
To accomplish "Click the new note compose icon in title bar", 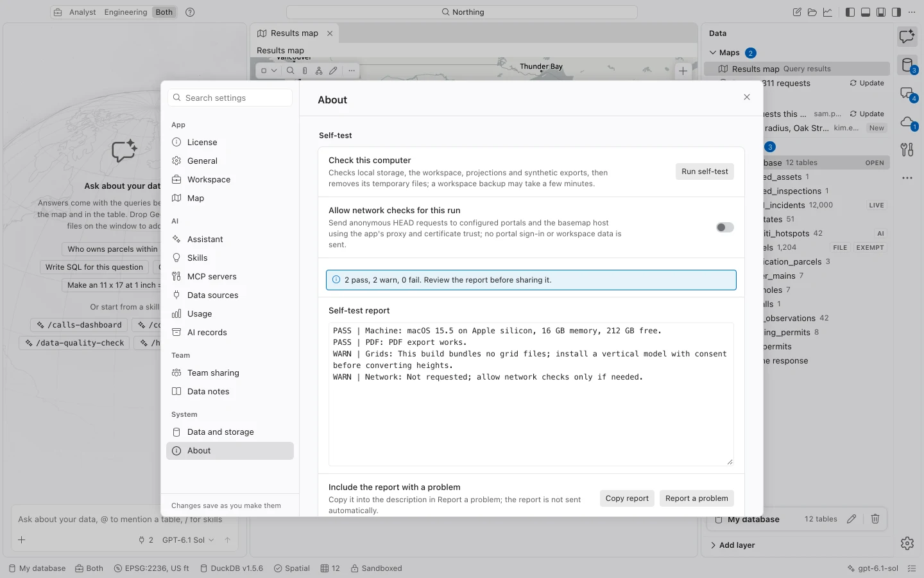I will 797,12.
